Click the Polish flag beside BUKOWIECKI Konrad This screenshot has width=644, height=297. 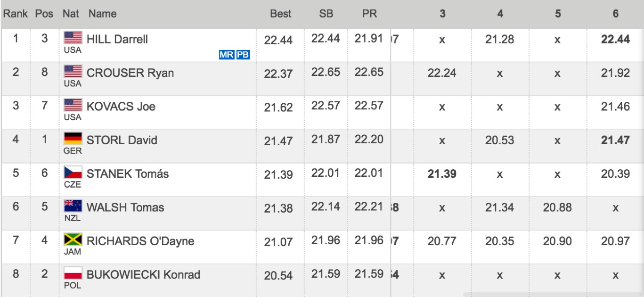[x=73, y=273]
